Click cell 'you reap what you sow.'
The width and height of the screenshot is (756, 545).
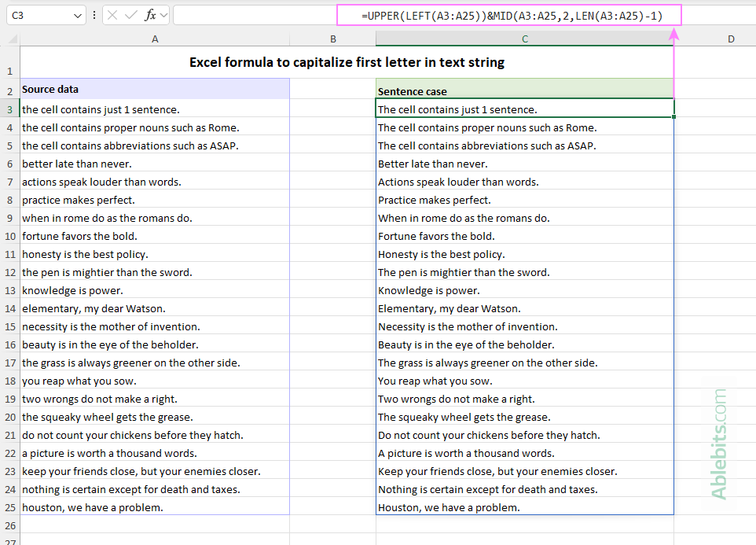(155, 381)
